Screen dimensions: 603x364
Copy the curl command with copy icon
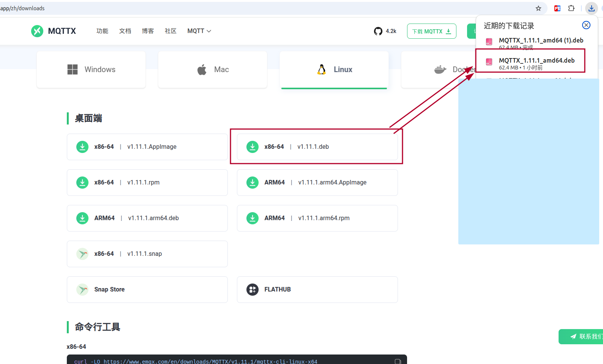pyautogui.click(x=398, y=361)
